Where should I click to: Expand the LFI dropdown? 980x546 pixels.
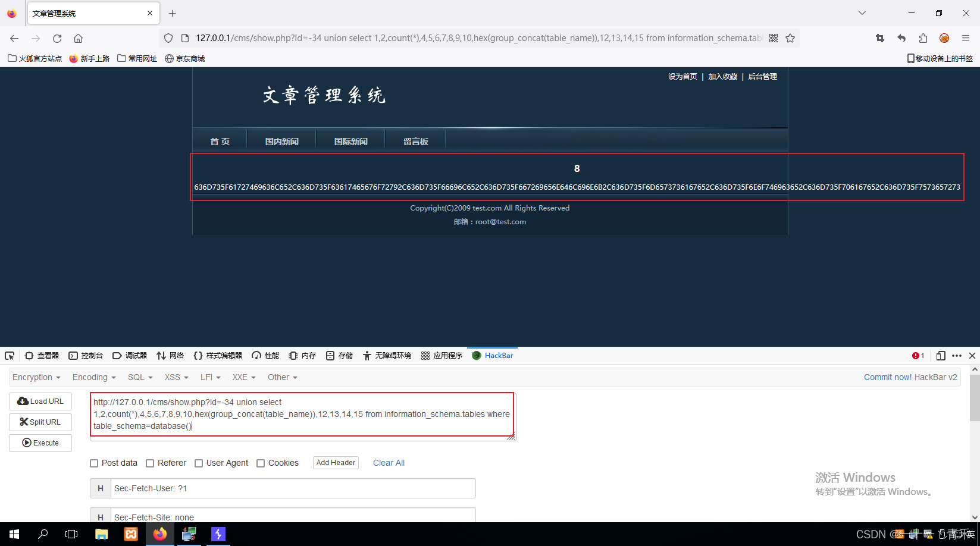(211, 377)
